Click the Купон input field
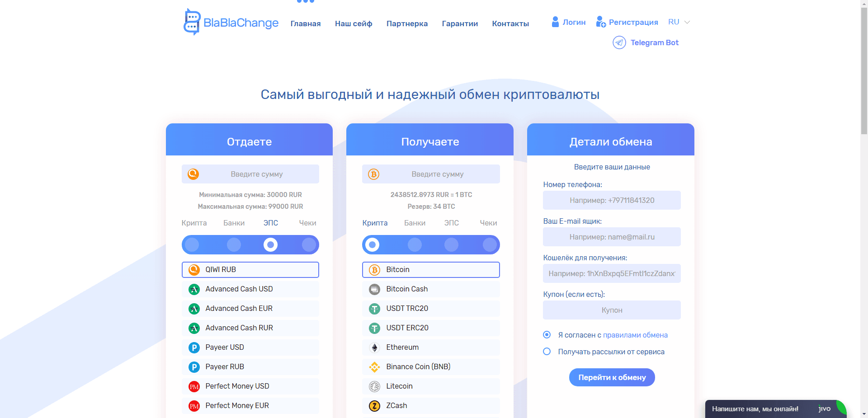Viewport: 868px width, 418px height. 611,310
